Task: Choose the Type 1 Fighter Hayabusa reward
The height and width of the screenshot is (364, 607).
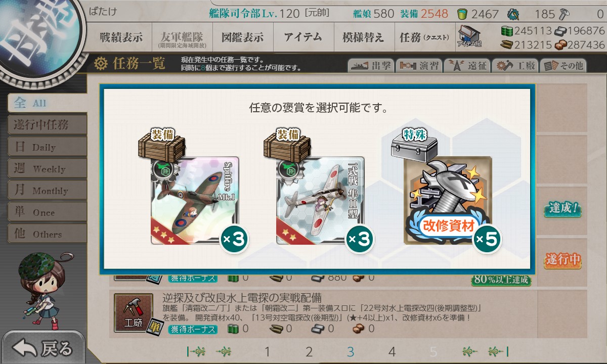Action: (320, 200)
